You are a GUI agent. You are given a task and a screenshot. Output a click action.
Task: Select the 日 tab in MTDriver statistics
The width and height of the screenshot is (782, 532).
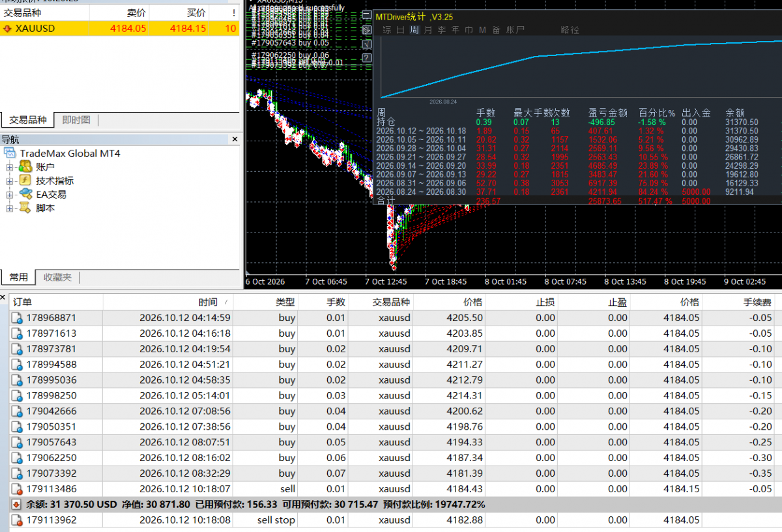click(x=400, y=30)
